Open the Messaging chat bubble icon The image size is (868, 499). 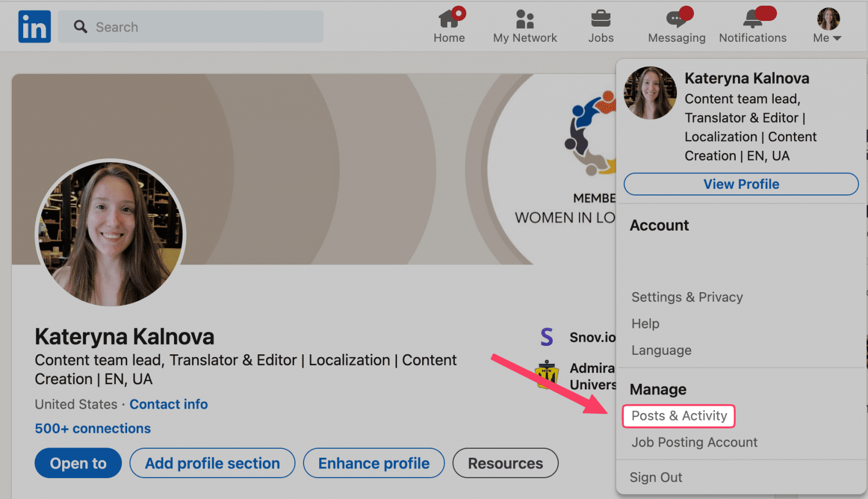[x=676, y=19]
